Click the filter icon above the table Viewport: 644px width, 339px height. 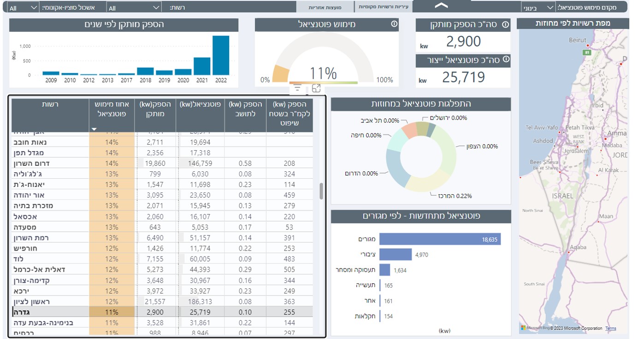pos(297,88)
